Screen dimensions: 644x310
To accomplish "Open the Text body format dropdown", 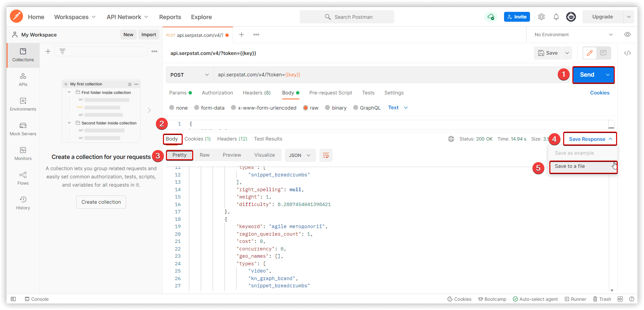I will point(398,108).
